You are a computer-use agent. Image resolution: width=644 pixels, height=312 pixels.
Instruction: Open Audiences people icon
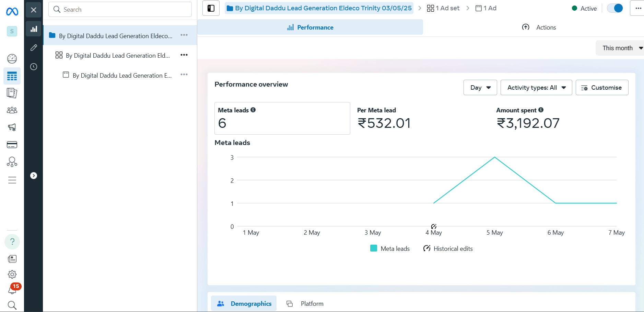coord(12,110)
